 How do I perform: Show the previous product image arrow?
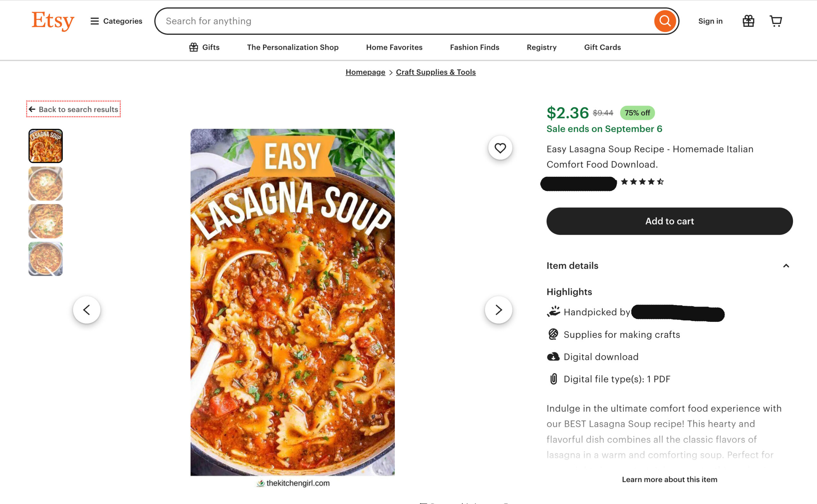tap(87, 310)
